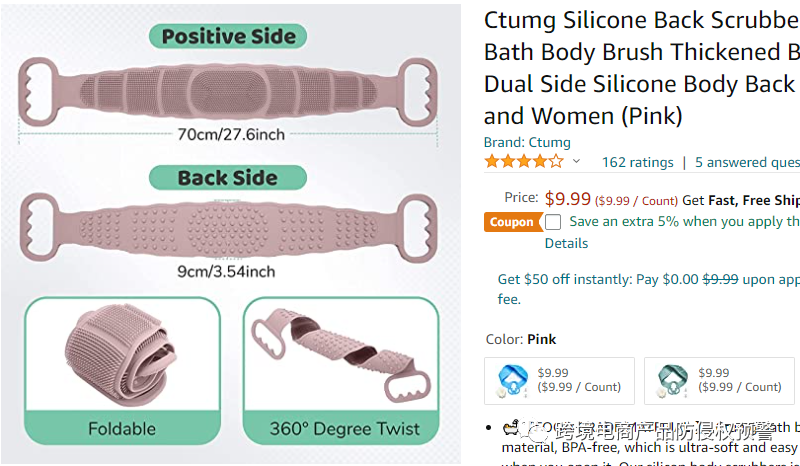Viewport: 800px width, 466px height.
Task: Tick the Save an extra 5% coupon checkbox
Action: point(553,222)
